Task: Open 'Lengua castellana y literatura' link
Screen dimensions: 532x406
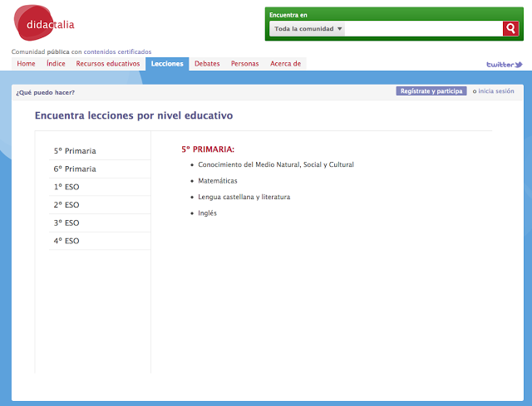Action: click(x=244, y=197)
